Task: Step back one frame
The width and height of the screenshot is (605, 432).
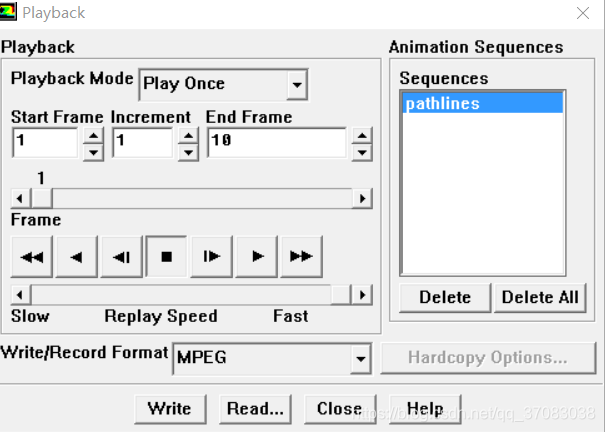Action: tap(122, 257)
